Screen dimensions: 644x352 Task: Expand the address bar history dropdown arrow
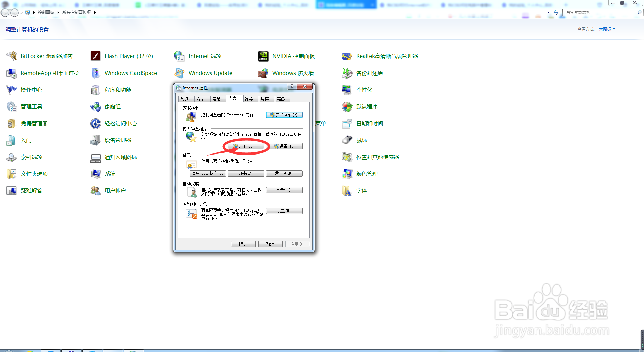[548, 12]
